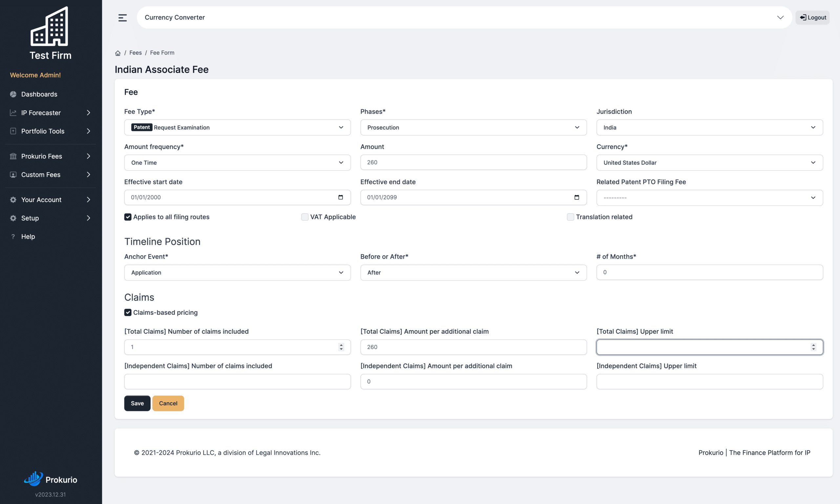Expand the Custom Fees menu
840x504 pixels.
tap(88, 174)
